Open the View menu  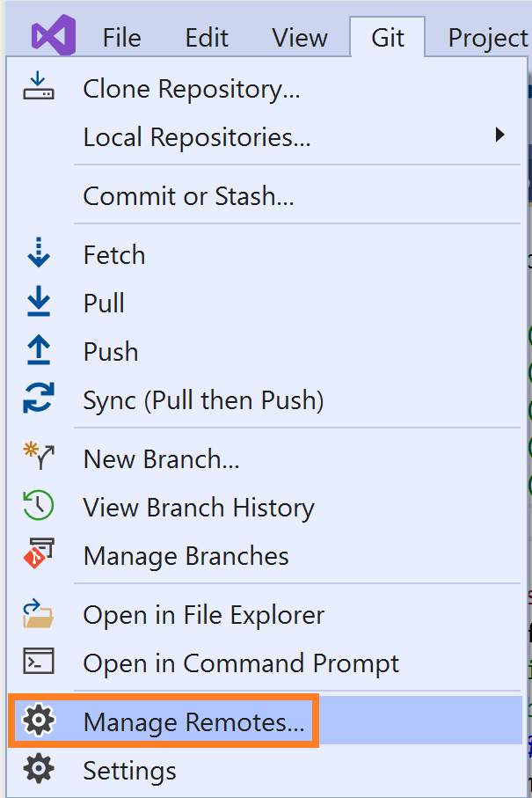tap(299, 38)
